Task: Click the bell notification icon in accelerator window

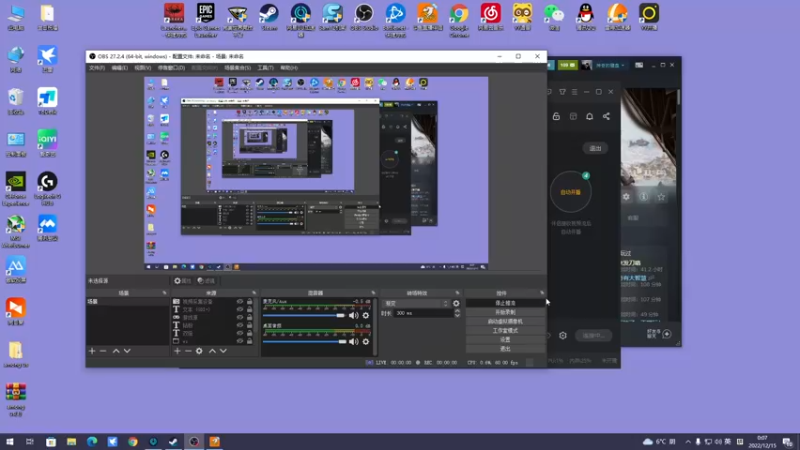Action: tap(589, 116)
